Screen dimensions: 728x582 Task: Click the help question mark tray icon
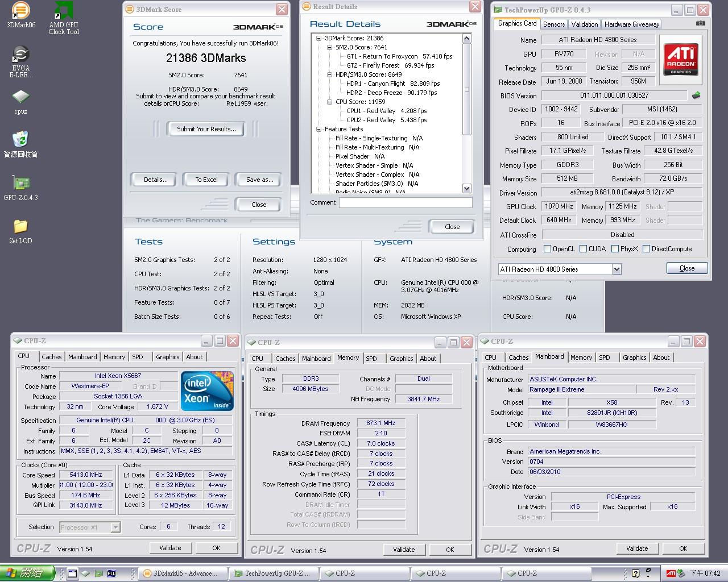coord(635,573)
